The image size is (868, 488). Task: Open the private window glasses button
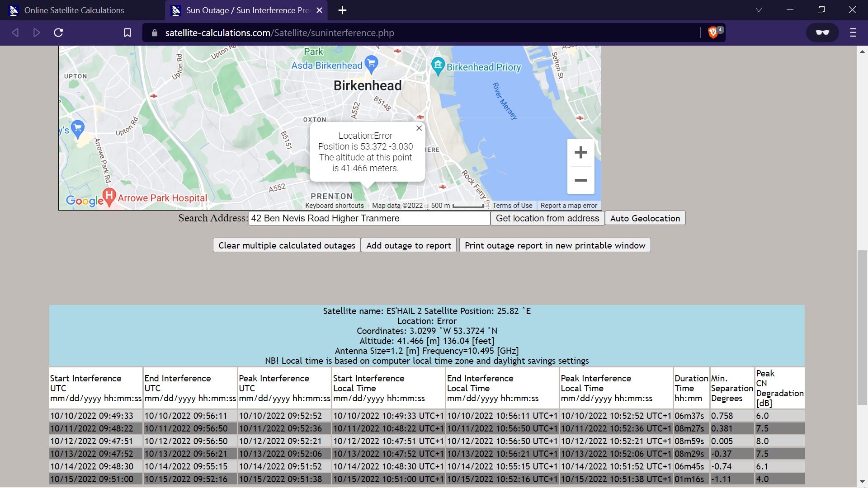(822, 33)
